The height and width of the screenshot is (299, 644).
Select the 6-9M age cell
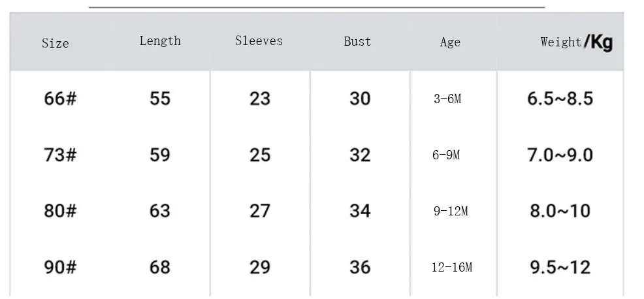click(x=446, y=155)
